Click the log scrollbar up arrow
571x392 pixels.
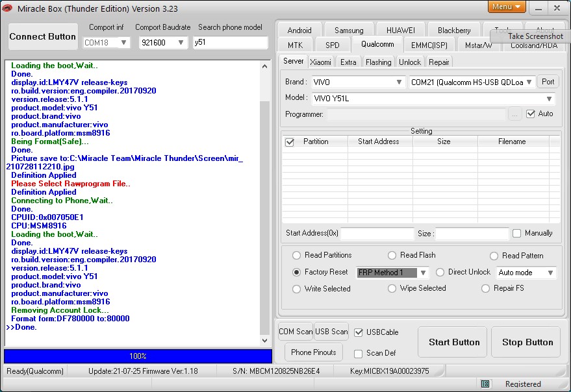(265, 66)
